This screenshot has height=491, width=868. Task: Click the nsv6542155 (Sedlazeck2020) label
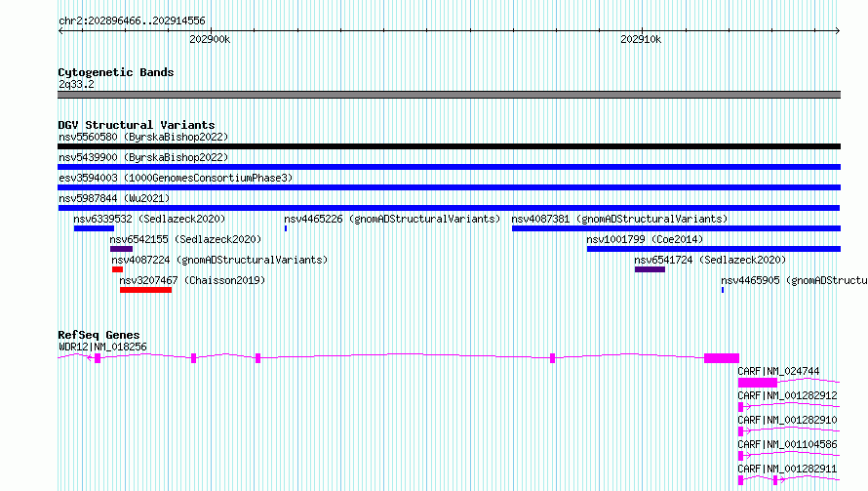185,239
